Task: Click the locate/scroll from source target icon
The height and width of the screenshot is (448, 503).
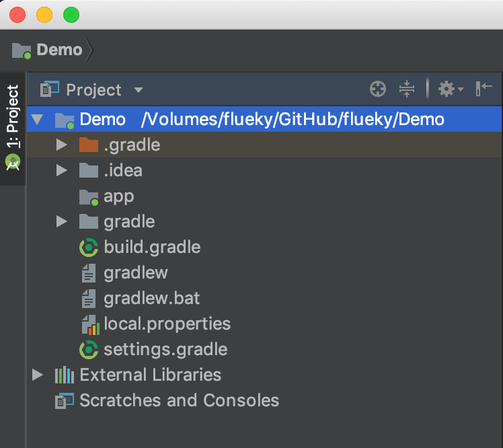Action: click(378, 89)
